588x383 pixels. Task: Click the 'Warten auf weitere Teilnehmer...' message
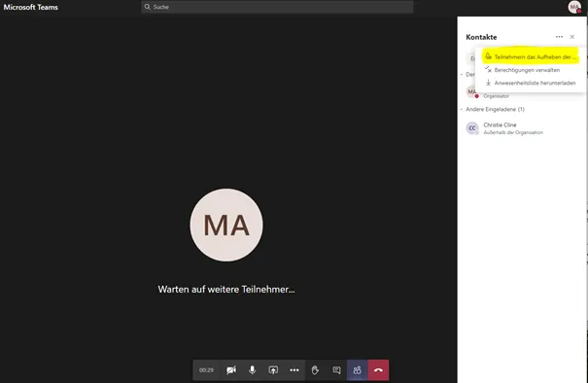point(226,290)
